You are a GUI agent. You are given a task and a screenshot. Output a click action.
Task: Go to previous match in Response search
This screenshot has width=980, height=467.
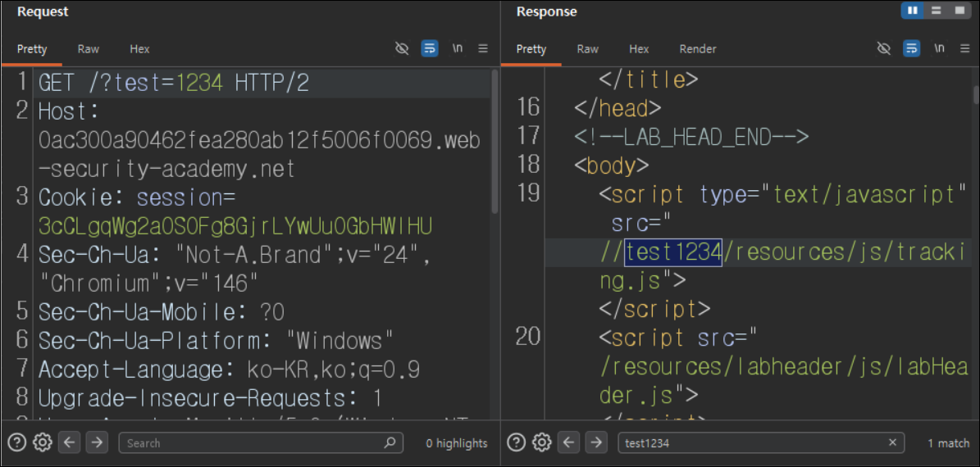pos(568,442)
